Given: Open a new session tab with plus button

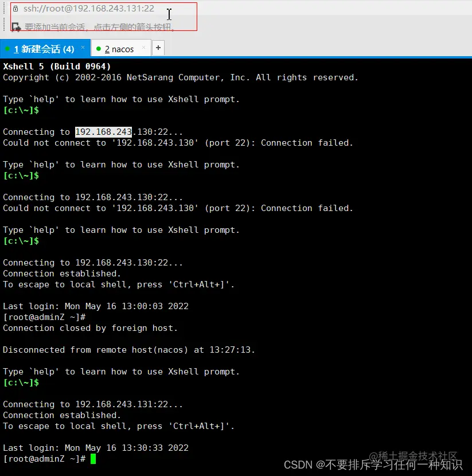Looking at the screenshot, I should [x=158, y=48].
